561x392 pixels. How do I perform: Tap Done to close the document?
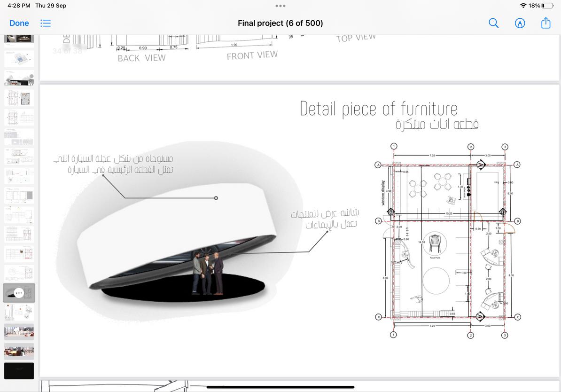point(19,24)
